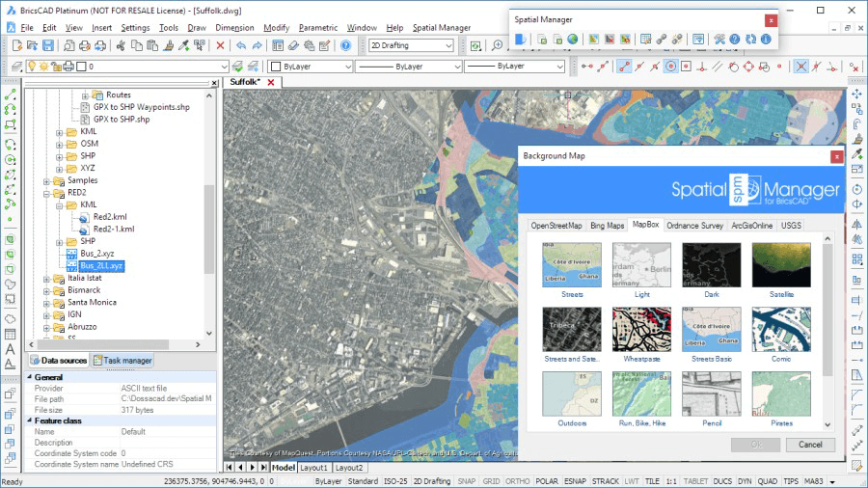Toggle LWT in status bar

632,481
